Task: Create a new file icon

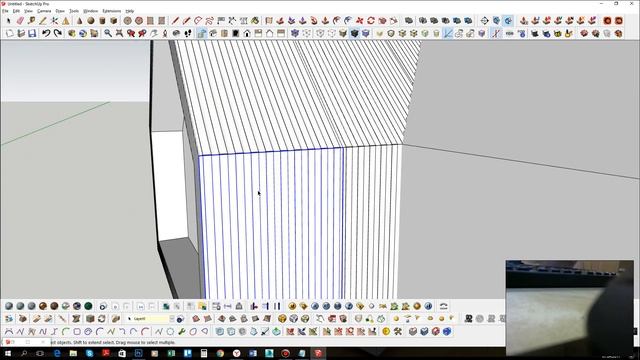Action: 9,33
